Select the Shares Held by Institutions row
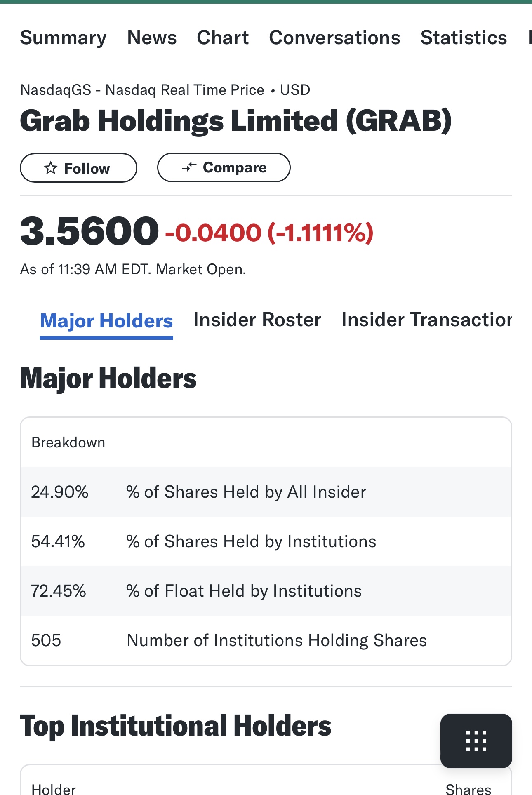The image size is (532, 795). 266,541
